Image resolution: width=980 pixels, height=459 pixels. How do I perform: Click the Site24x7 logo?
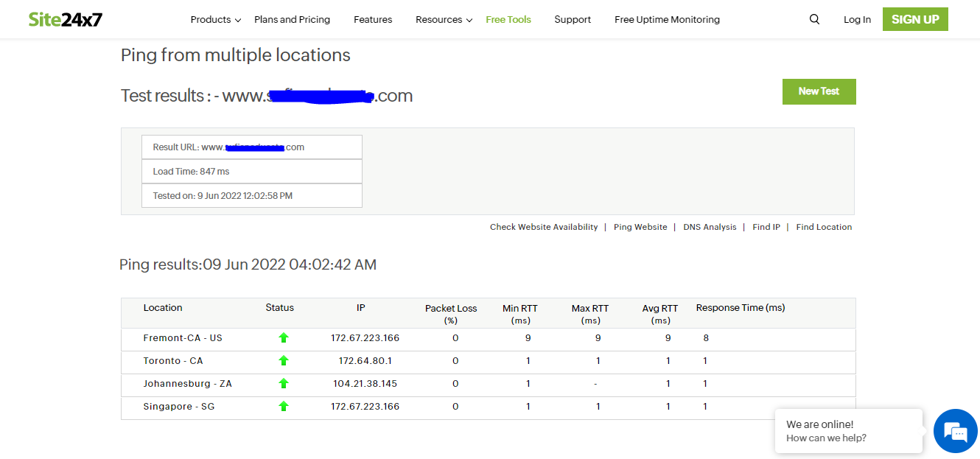[66, 20]
